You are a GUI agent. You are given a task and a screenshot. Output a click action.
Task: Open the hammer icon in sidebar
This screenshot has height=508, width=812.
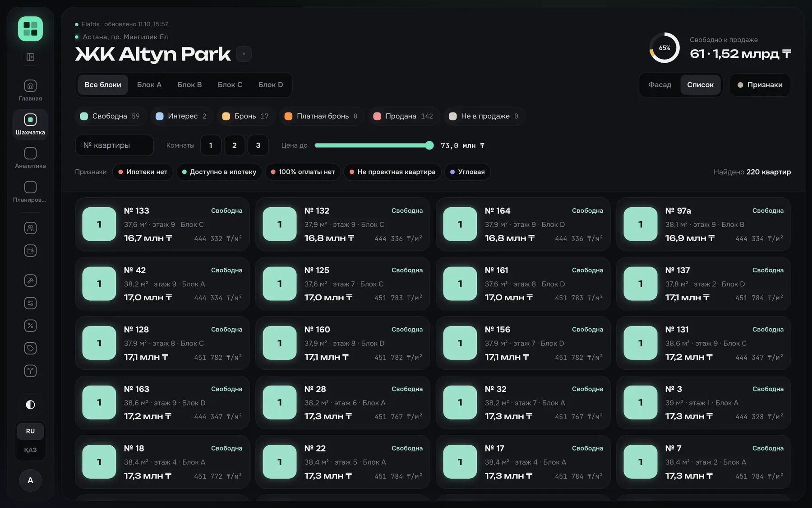[x=30, y=280]
